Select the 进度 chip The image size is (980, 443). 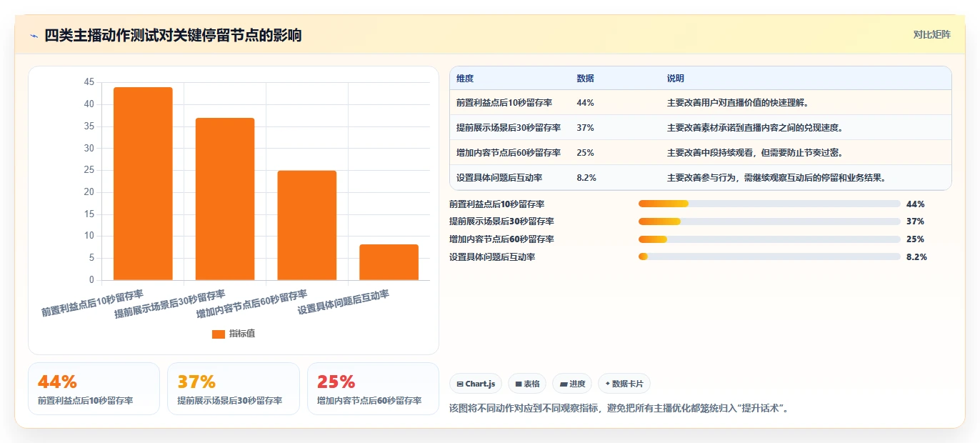coord(572,384)
